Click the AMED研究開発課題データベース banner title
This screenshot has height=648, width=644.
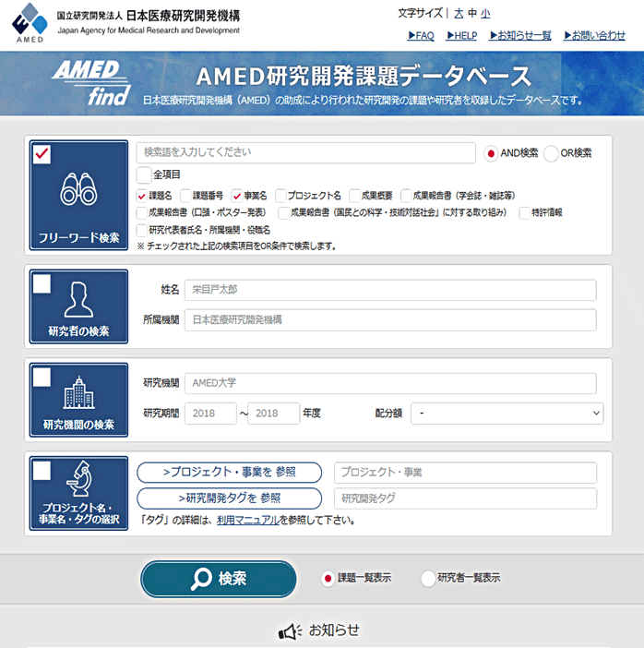tap(364, 77)
